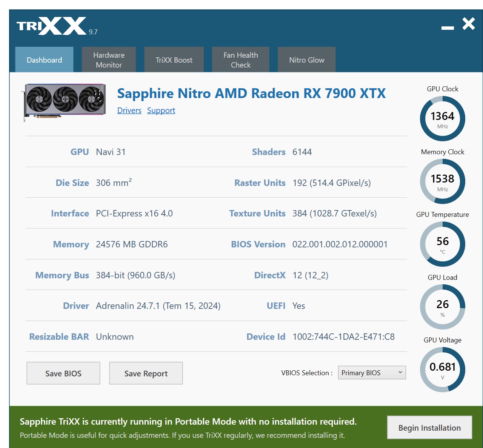Go to Fan Health Check tab
This screenshot has height=448, width=483.
point(241,60)
